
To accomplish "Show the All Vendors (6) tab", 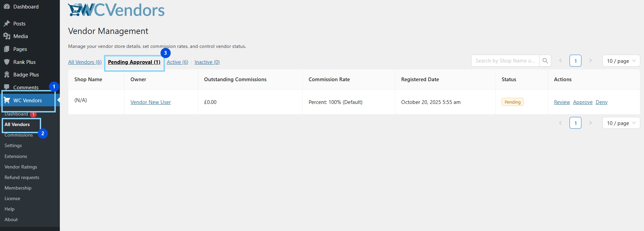I will 85,62.
